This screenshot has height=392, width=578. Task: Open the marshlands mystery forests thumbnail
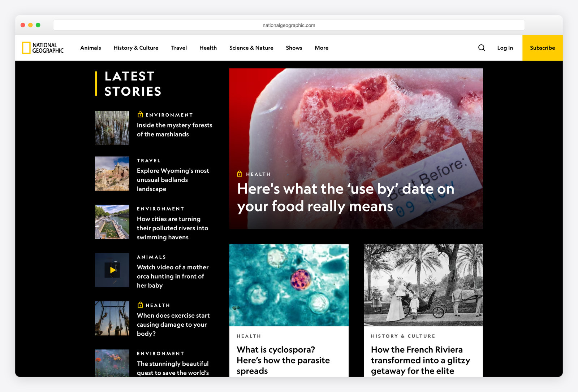112,128
